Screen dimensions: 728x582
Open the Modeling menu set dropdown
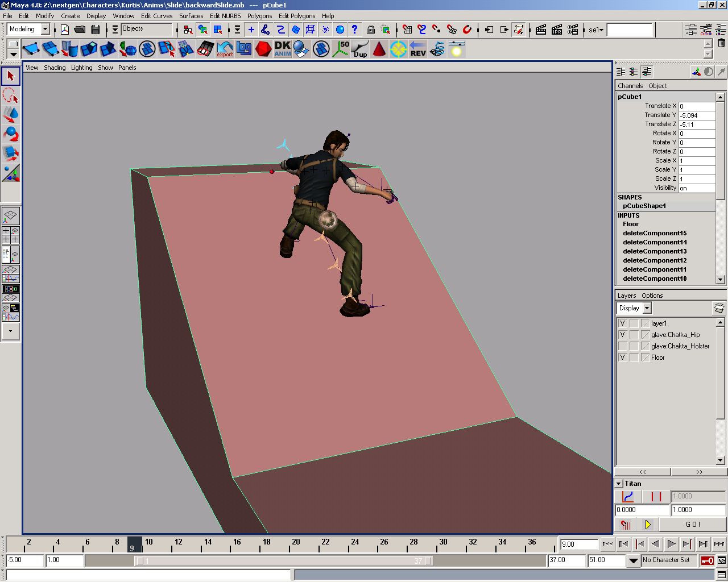click(45, 30)
